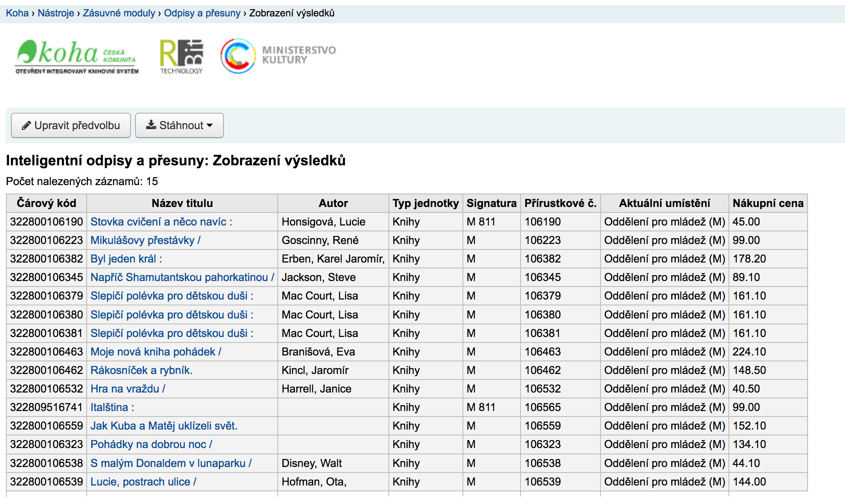Click the Čárový kód column header
Image resolution: width=845 pixels, height=504 pixels.
[46, 203]
